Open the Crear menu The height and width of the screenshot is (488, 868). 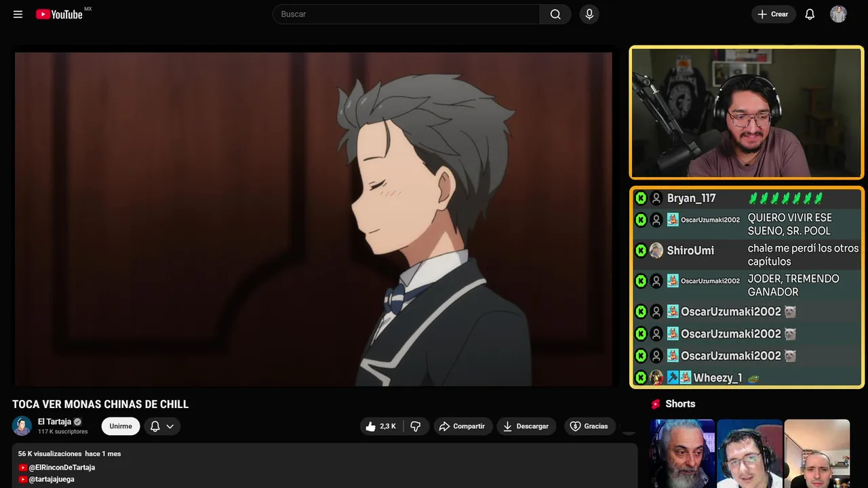[773, 14]
